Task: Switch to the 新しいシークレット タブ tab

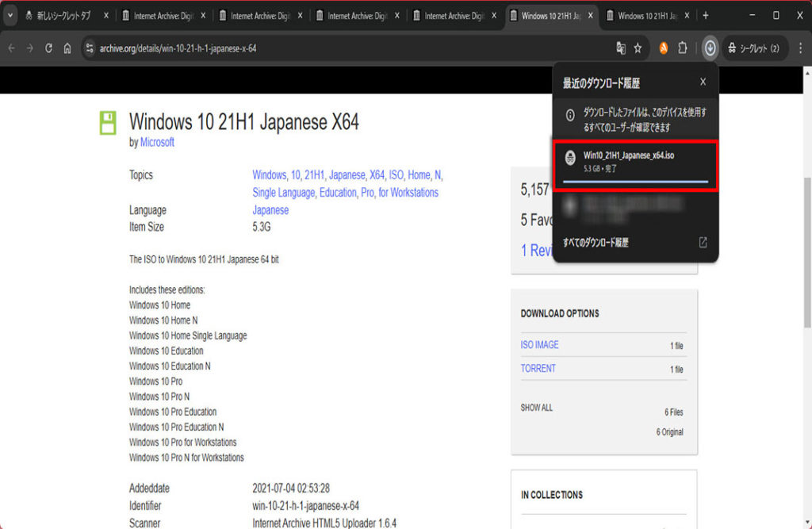Action: (x=63, y=16)
